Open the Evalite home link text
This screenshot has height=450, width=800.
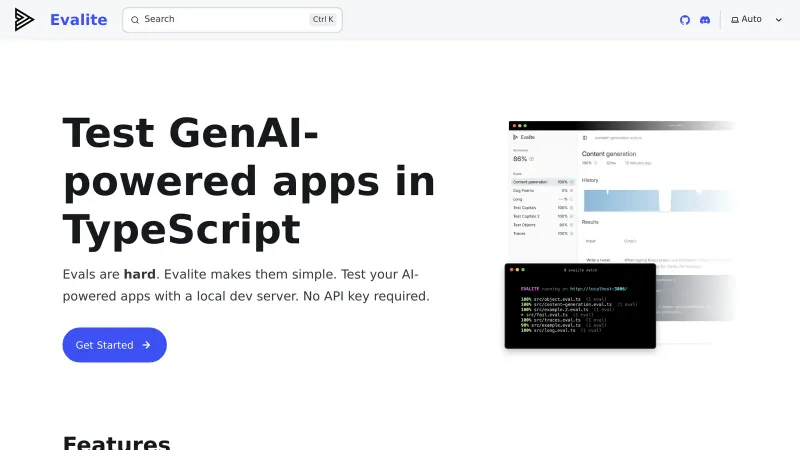click(78, 20)
